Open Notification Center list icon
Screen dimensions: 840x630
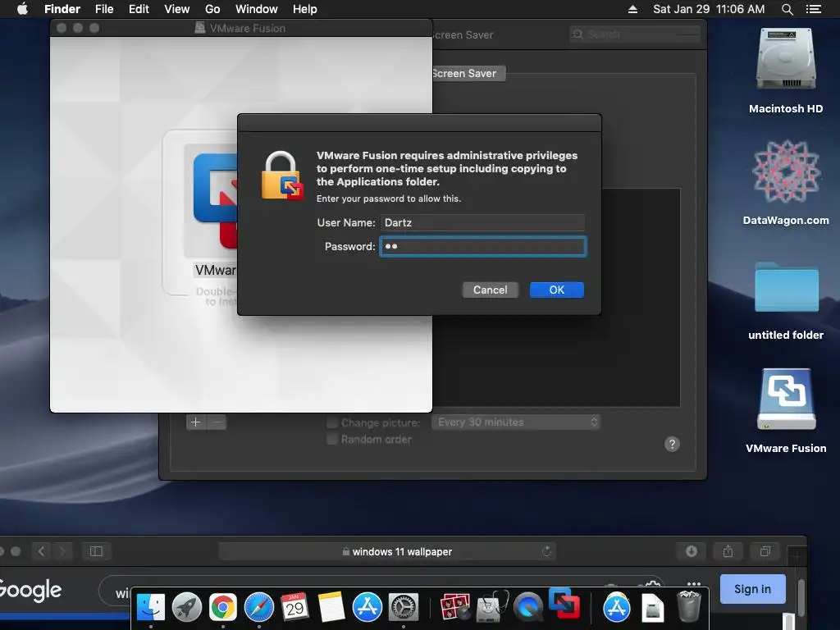(814, 9)
